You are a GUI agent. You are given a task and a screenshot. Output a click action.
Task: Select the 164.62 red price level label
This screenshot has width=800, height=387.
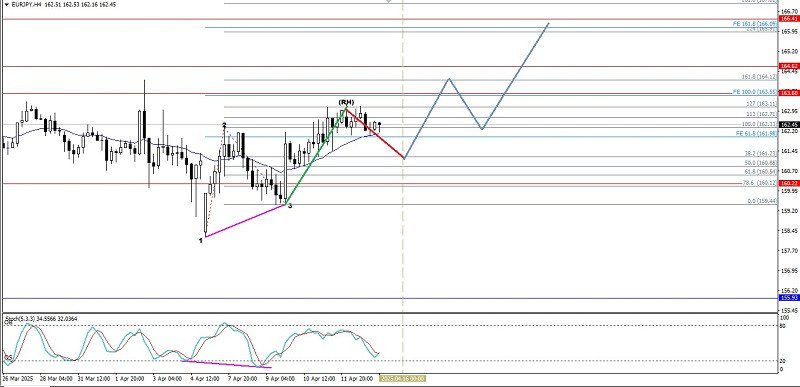coord(789,66)
